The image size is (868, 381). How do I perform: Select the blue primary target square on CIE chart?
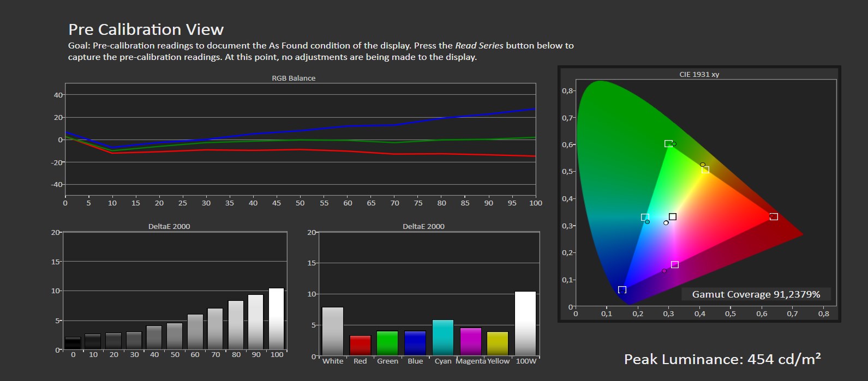coord(622,290)
